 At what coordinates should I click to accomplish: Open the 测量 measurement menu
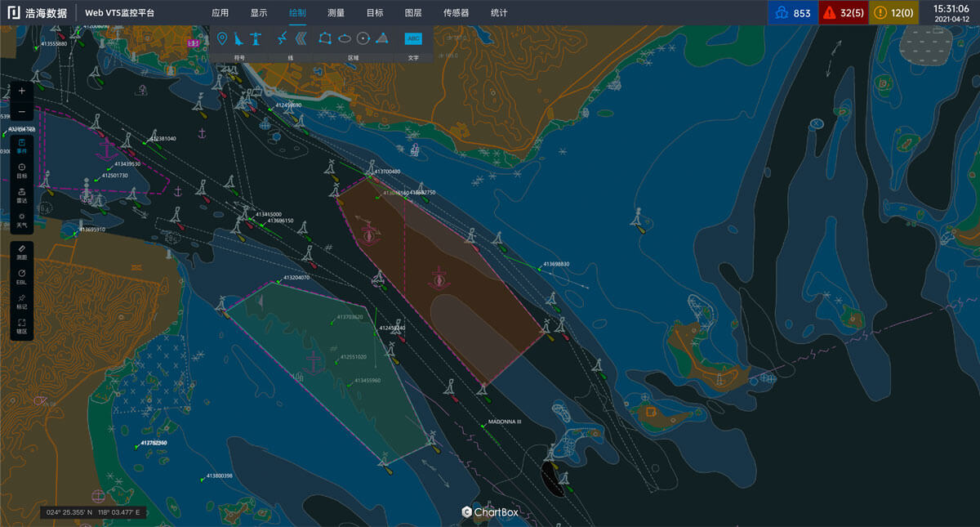pos(336,13)
